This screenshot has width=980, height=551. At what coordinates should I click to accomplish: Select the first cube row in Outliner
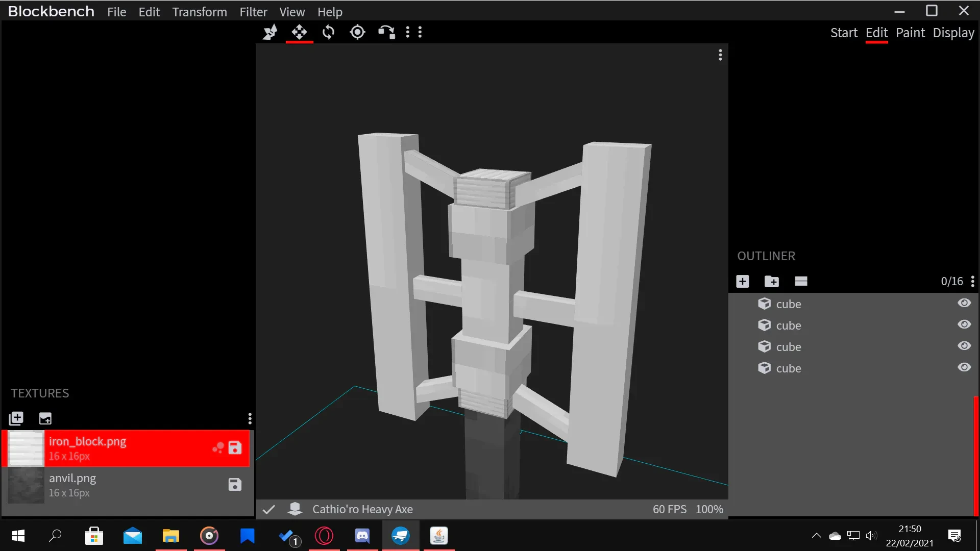pyautogui.click(x=851, y=304)
